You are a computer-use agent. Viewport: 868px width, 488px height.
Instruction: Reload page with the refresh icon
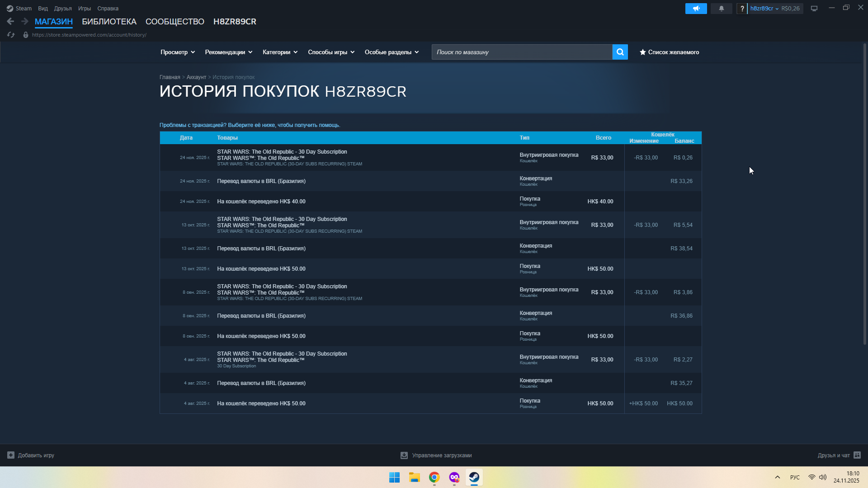coord(11,35)
